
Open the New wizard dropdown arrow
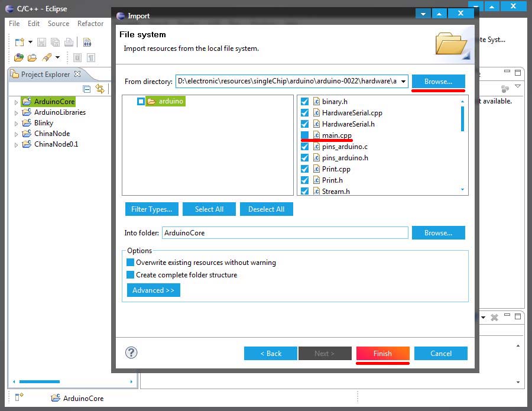click(30, 42)
